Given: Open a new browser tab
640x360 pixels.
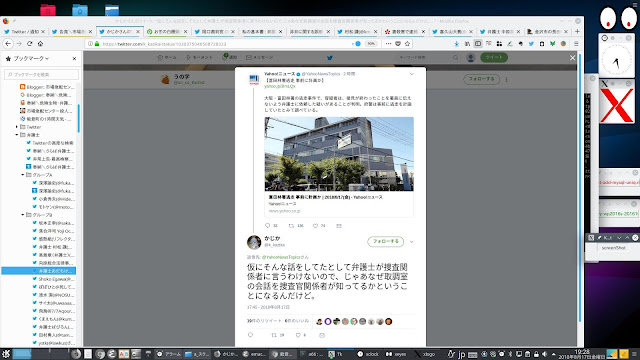Looking at the screenshot, I should [x=577, y=31].
